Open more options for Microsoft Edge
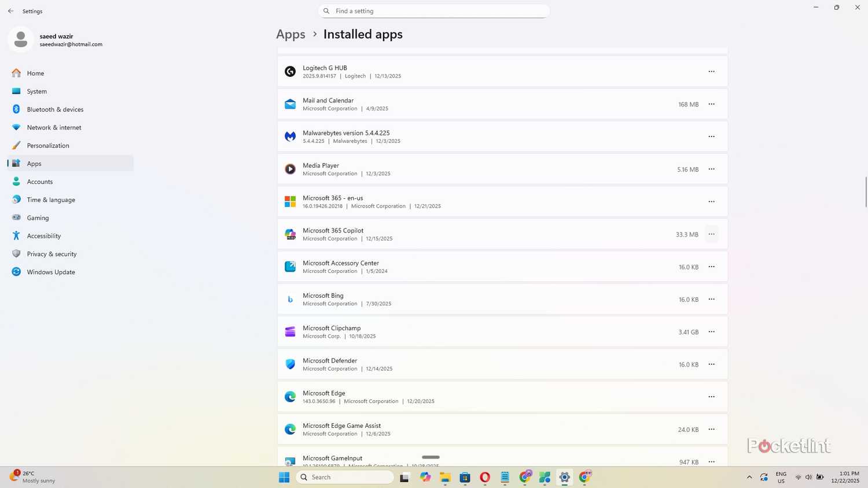 711,397
